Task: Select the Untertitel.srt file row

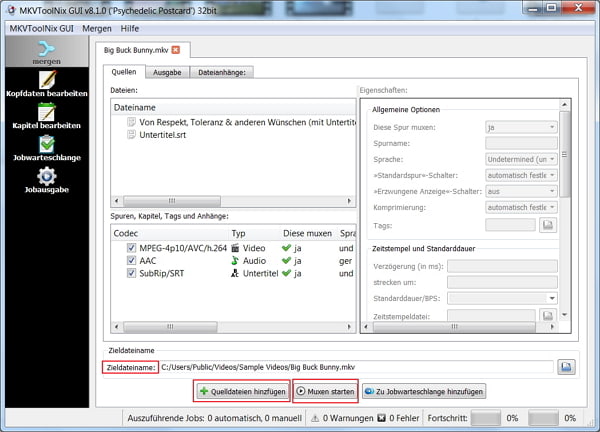Action: coord(233,135)
